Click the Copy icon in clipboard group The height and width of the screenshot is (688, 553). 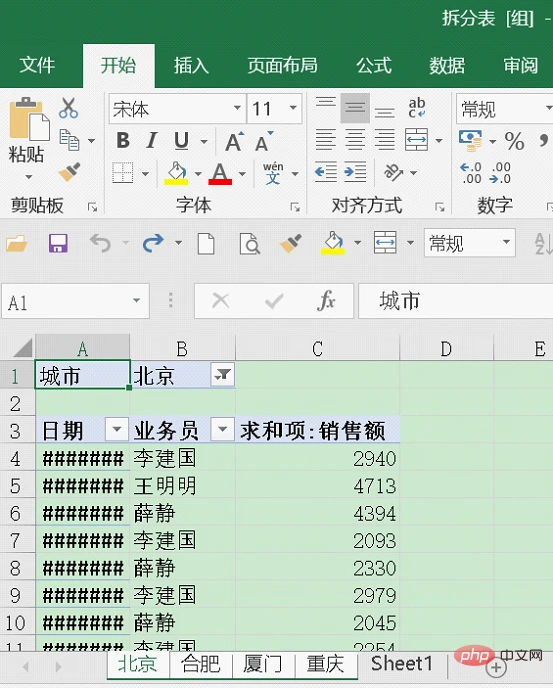[x=69, y=140]
